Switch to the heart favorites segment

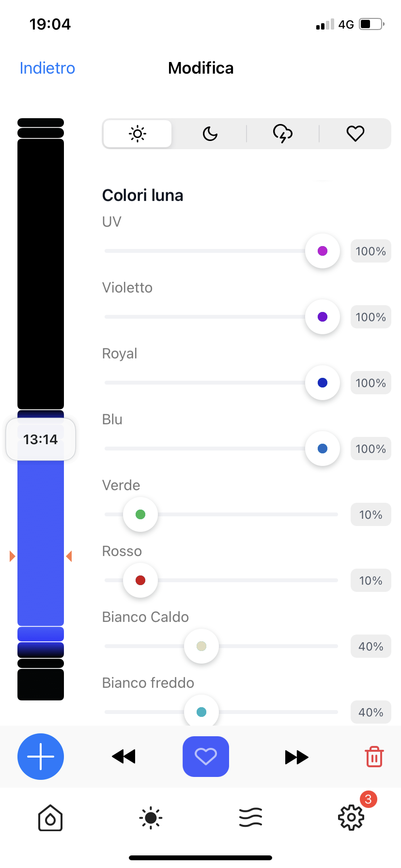[355, 134]
